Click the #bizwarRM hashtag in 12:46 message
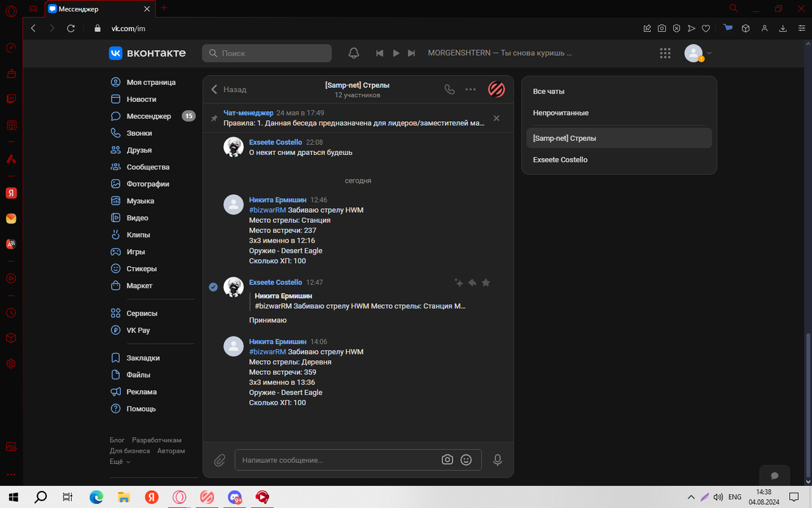Screen dimensions: 812x508 click(x=267, y=210)
